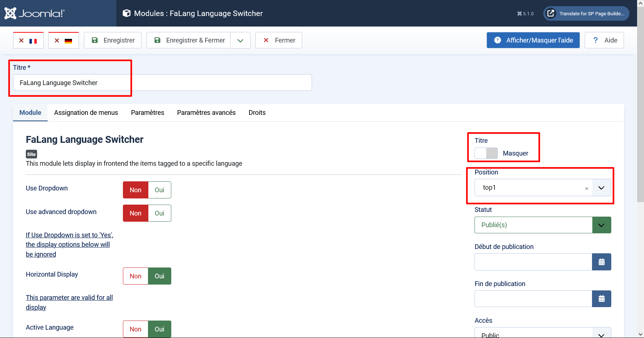Clear the top1 position with x

click(x=587, y=188)
